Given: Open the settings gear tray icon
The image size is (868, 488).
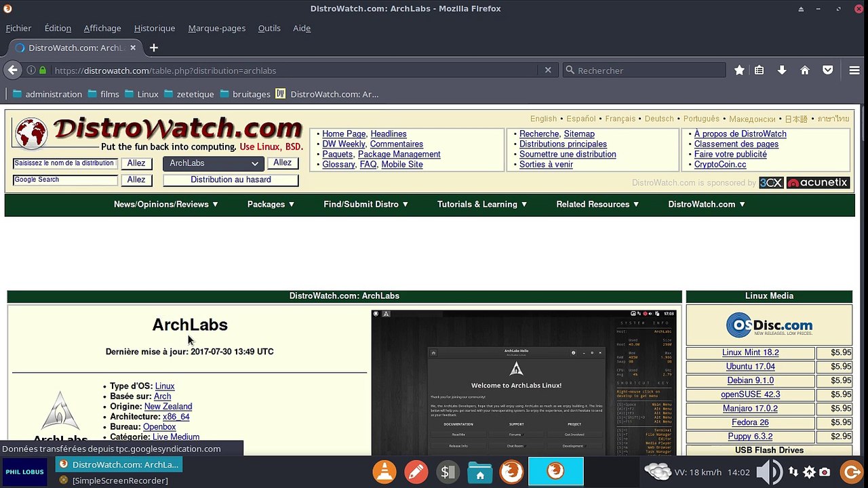Looking at the screenshot, I should click(809, 472).
